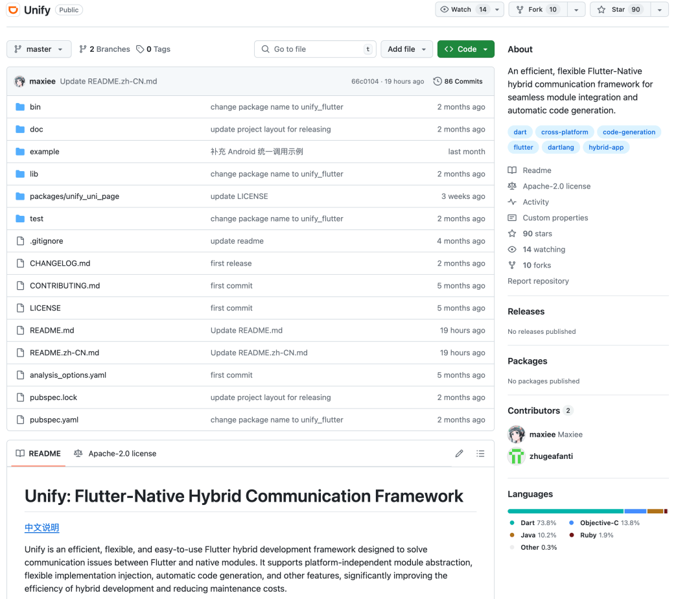Image resolution: width=700 pixels, height=599 pixels.
Task: Click the example folder icon
Action: [20, 151]
